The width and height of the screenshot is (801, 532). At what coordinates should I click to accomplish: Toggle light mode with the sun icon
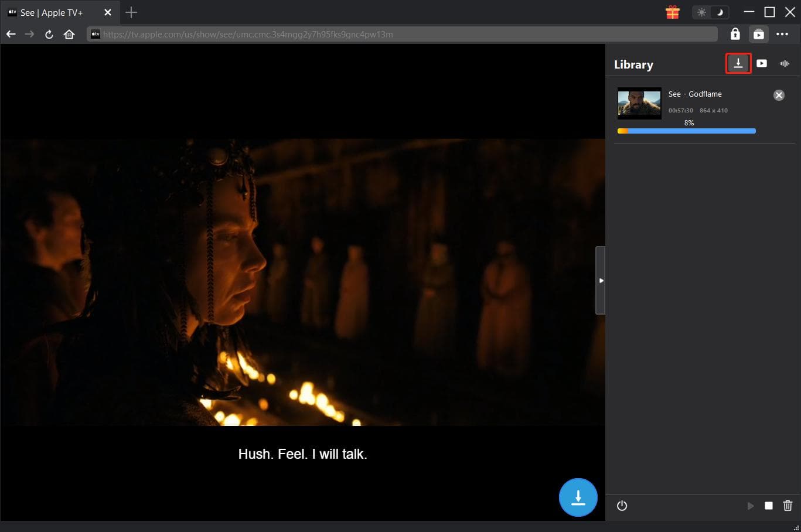tap(701, 12)
